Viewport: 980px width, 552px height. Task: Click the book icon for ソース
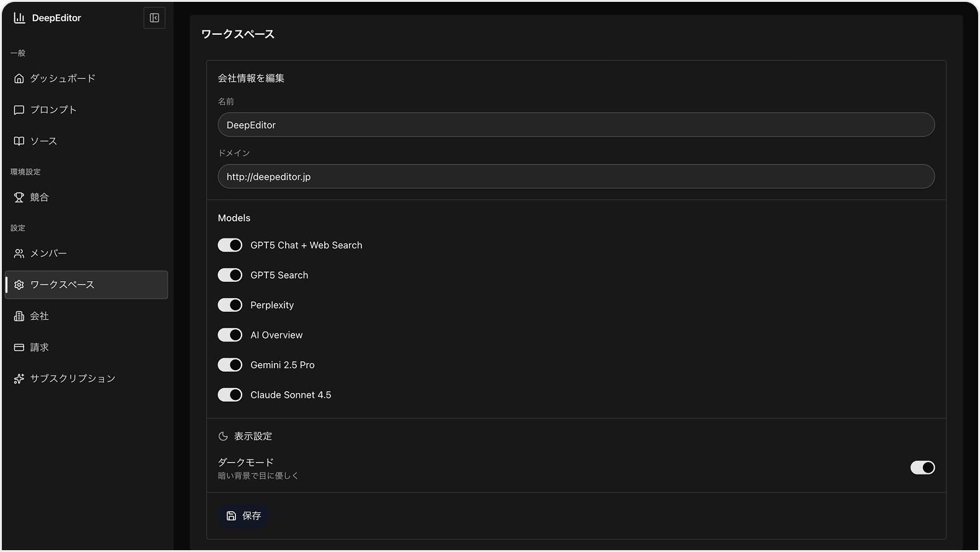[19, 142]
